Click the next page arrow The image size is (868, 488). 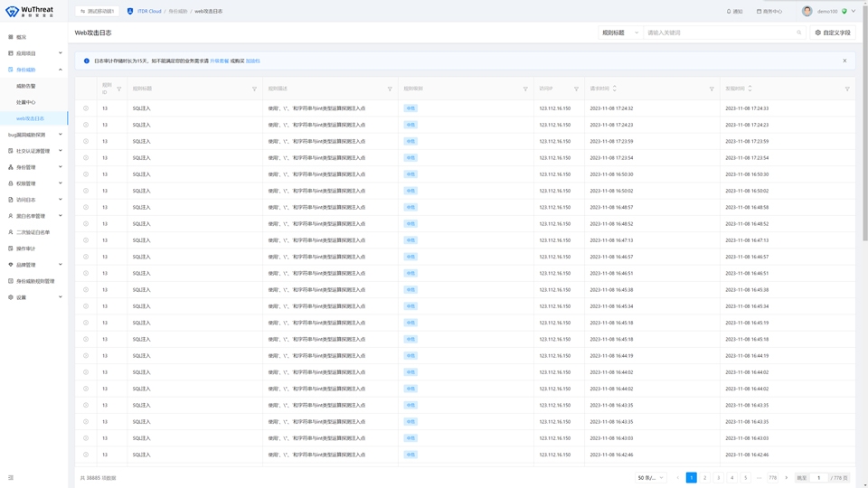[786, 477]
